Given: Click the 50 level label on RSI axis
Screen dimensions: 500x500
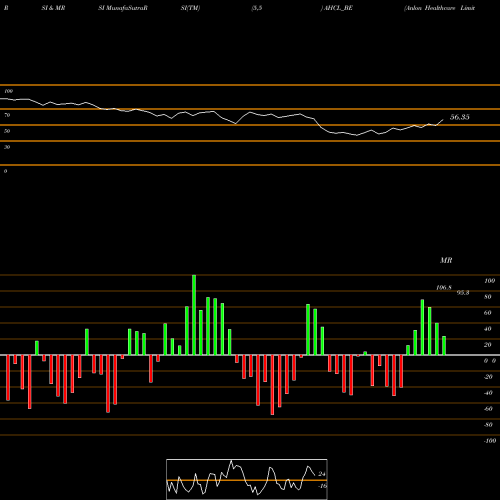Looking at the screenshot, I should click(7, 131).
